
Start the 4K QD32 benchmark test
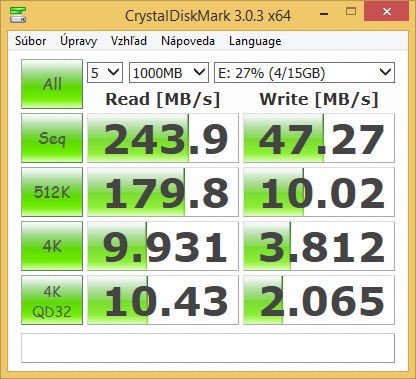52,300
